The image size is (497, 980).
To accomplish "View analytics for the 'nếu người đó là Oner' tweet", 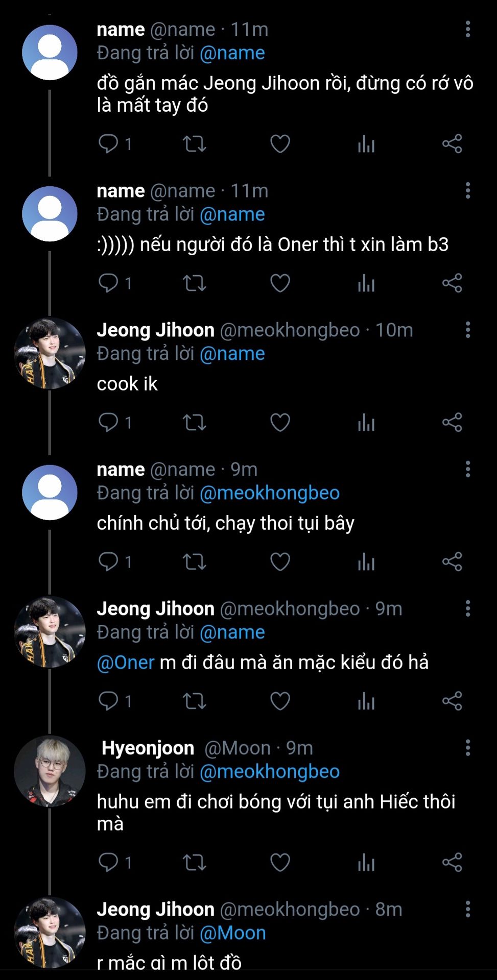I will [x=366, y=283].
